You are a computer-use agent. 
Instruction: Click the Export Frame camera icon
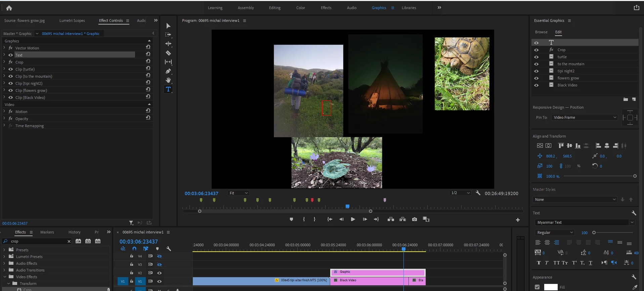tap(415, 219)
